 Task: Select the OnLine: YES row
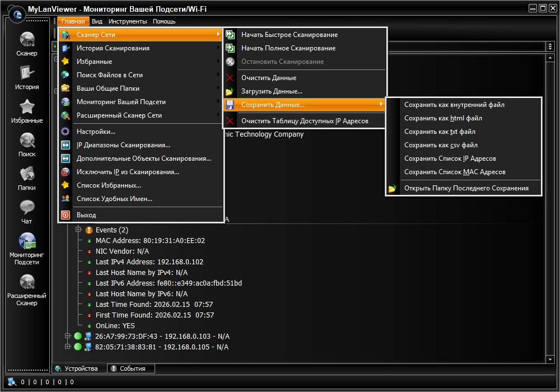click(115, 326)
